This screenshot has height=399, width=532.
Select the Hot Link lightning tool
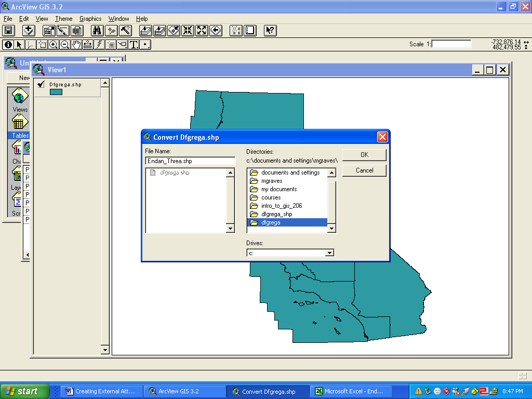(99, 45)
